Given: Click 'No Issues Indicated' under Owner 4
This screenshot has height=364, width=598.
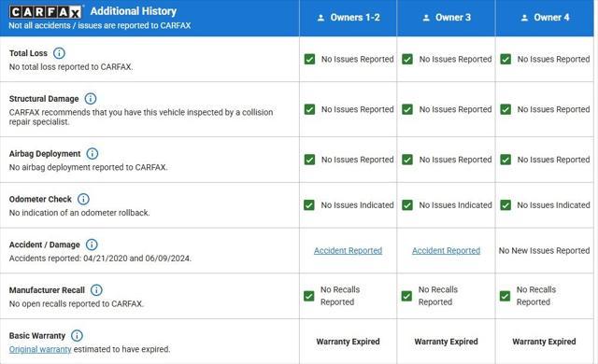Looking at the screenshot, I should click(x=553, y=204).
